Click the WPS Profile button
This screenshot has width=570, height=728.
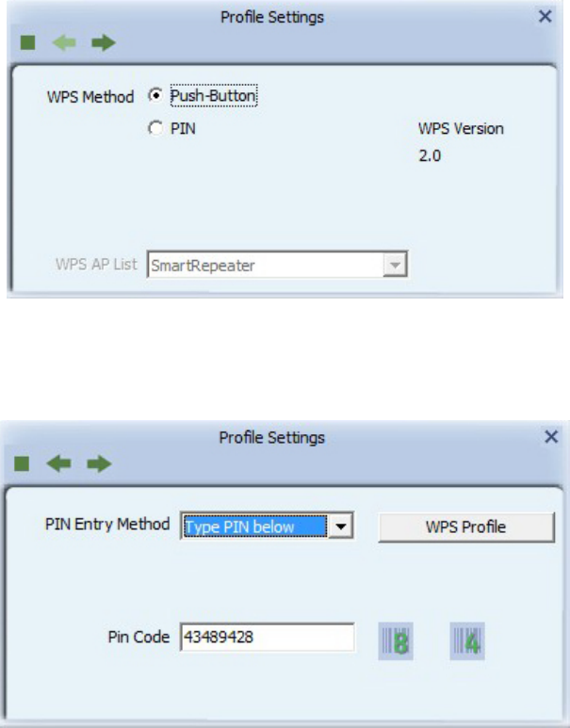click(466, 527)
